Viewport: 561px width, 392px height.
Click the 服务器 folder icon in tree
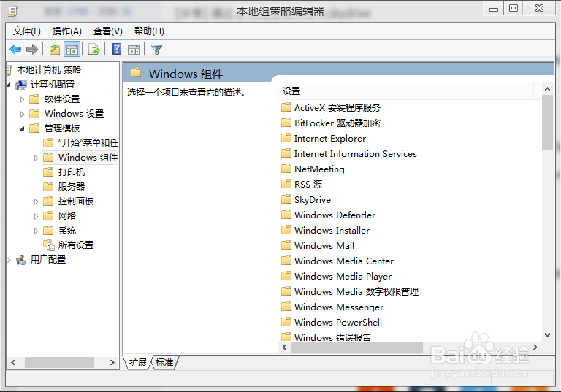pos(48,187)
